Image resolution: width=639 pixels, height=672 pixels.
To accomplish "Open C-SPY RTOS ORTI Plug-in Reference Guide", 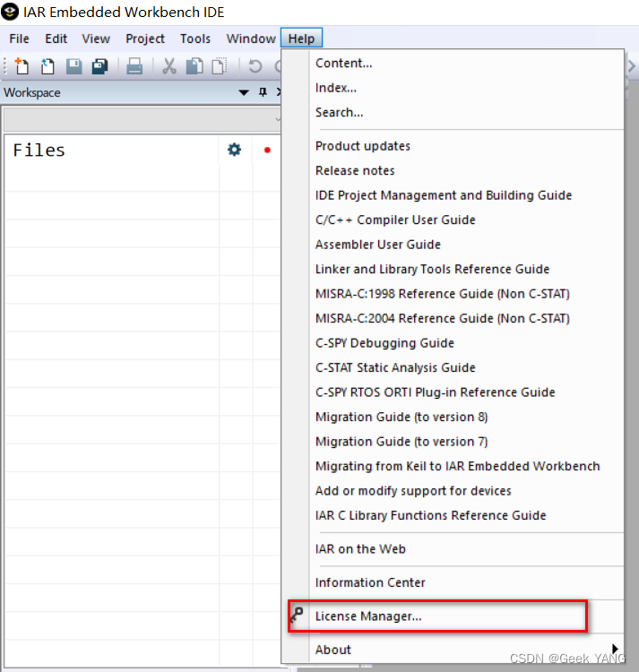I will [x=453, y=392].
